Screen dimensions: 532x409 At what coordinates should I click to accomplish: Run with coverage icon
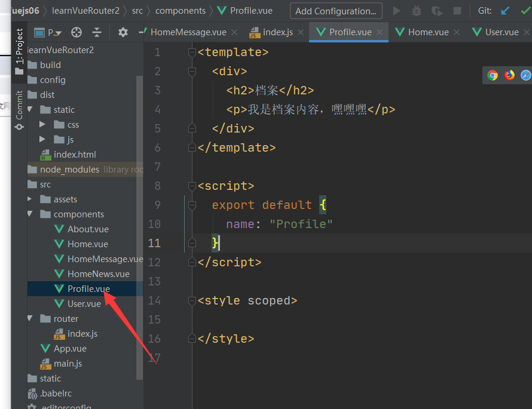(437, 11)
